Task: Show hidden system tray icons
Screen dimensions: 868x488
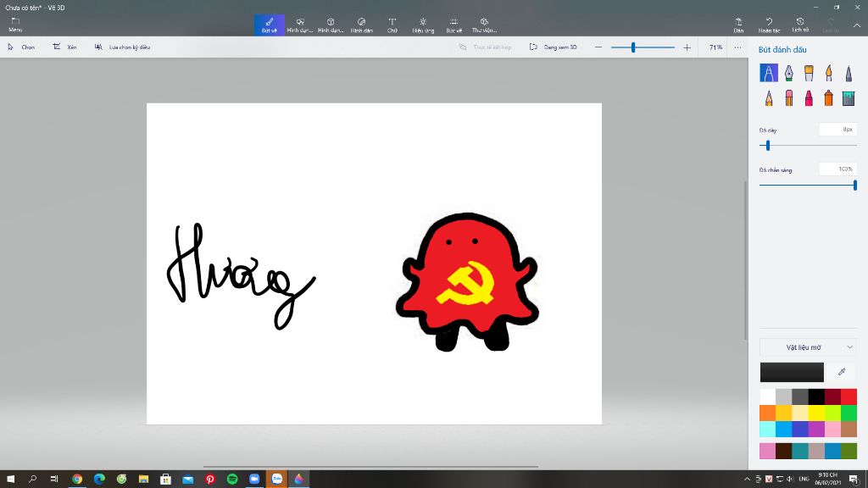Action: coord(747,480)
